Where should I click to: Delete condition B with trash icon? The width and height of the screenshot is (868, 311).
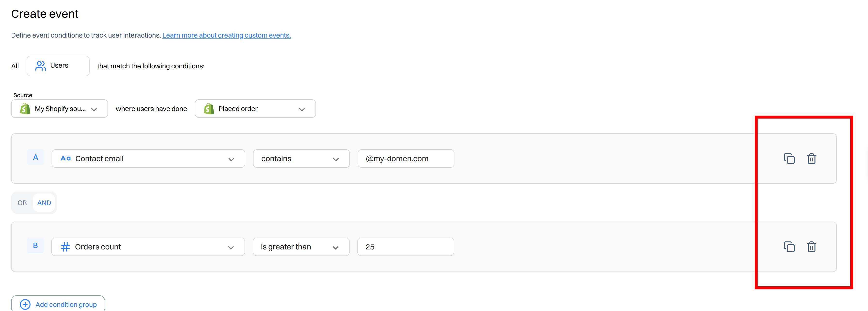(x=811, y=247)
